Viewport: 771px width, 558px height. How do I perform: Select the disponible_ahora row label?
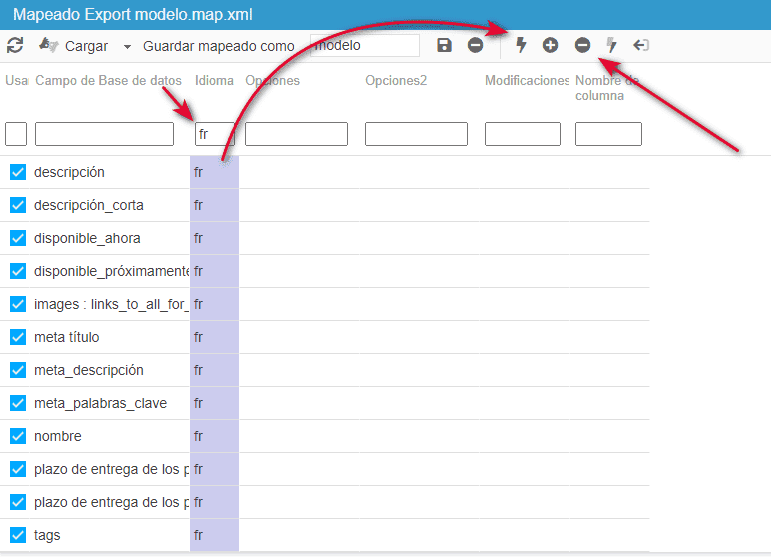(x=87, y=238)
